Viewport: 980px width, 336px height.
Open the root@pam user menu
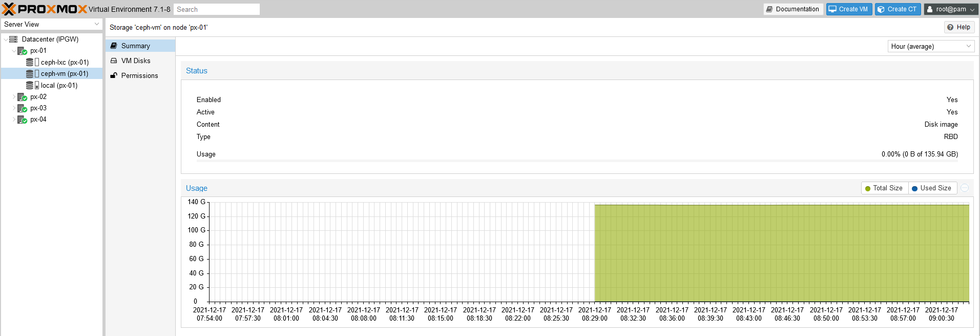951,9
